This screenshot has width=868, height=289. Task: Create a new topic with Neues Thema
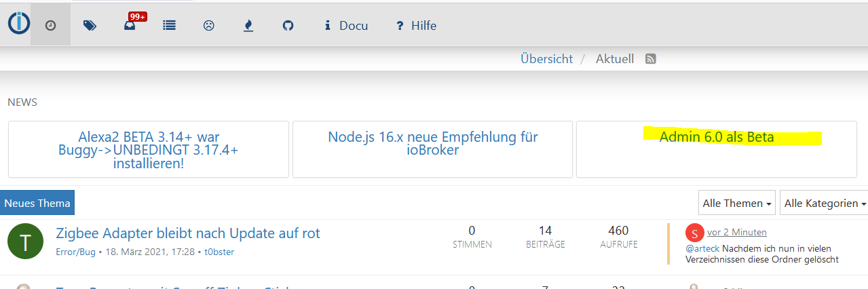[x=37, y=203]
